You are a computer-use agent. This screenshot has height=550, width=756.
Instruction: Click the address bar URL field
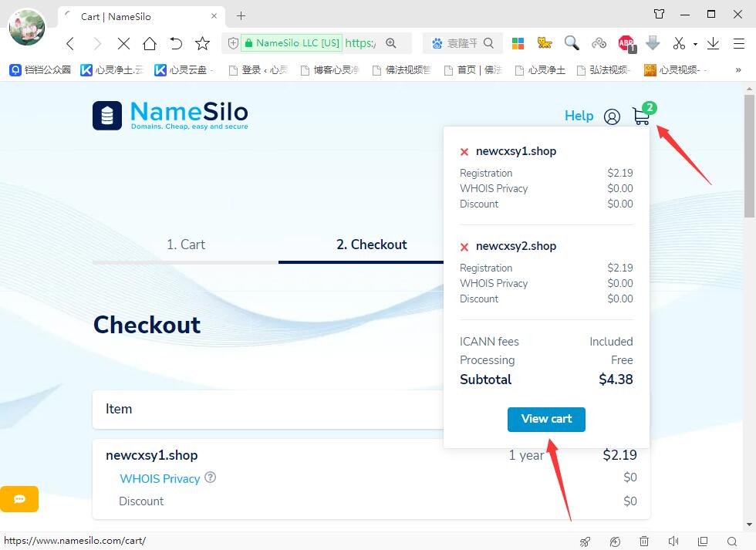360,43
